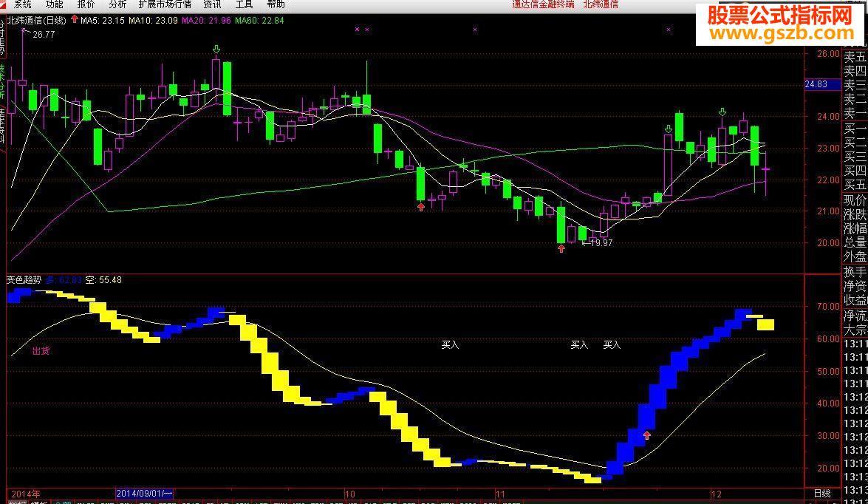The height and width of the screenshot is (504, 868).
Task: Open the 资讯 menu
Action: (x=212, y=4)
